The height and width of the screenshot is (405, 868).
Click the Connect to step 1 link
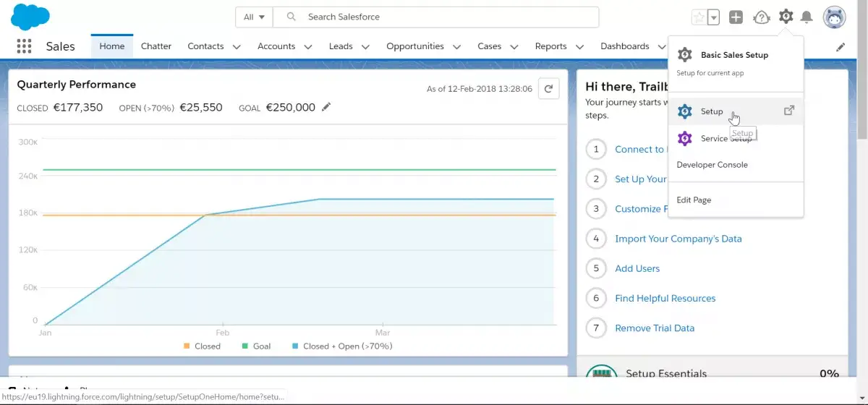click(x=641, y=149)
